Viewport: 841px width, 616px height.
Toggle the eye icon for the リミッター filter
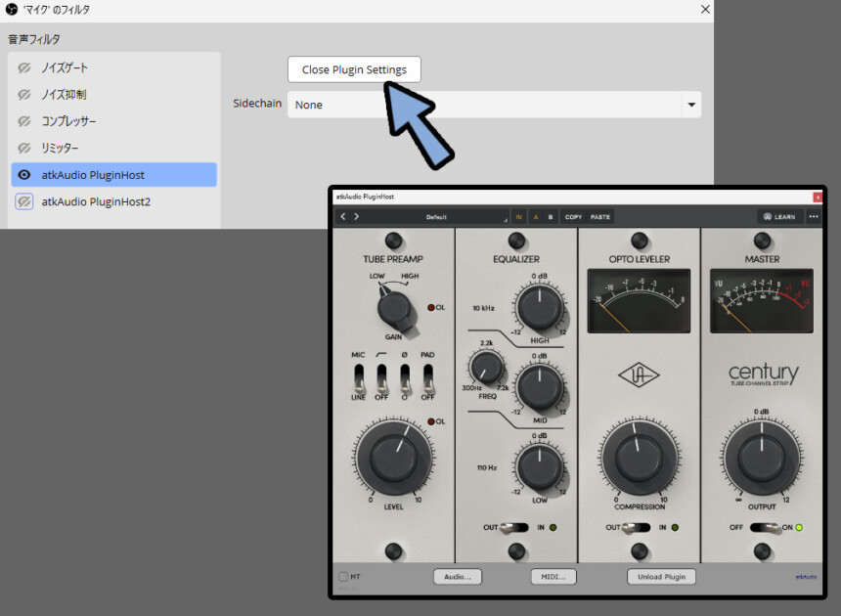[24, 148]
